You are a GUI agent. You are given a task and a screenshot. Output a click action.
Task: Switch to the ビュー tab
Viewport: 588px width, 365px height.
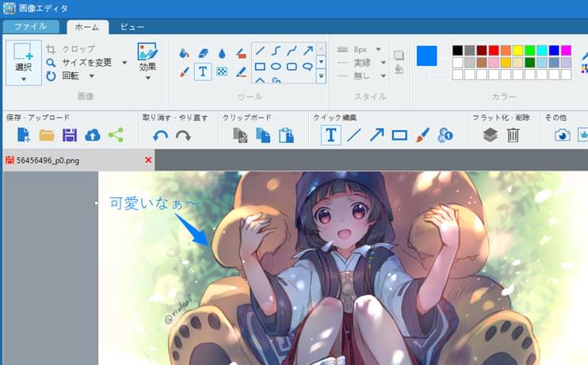(x=132, y=27)
